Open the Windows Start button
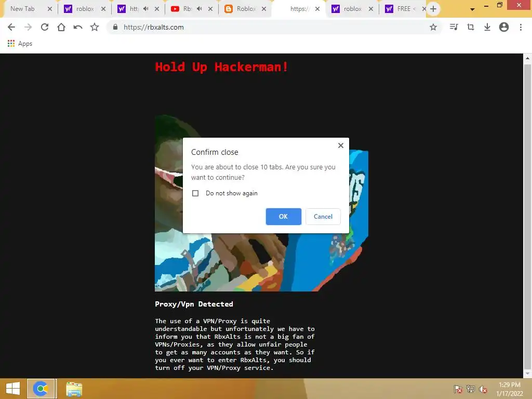The image size is (532, 399). [x=13, y=389]
